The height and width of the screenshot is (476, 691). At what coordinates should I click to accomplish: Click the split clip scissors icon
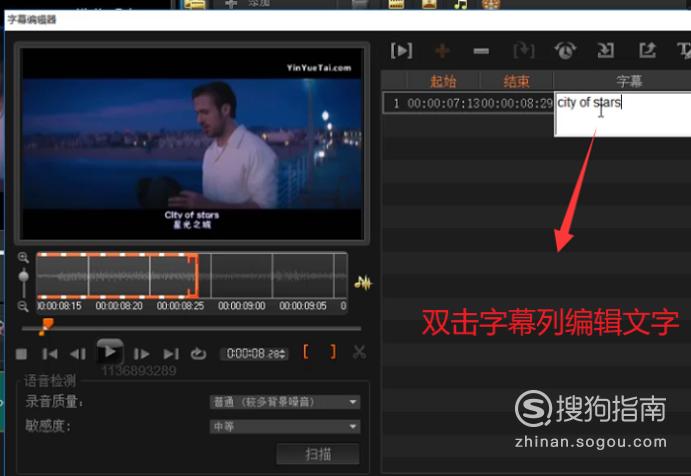pos(360,352)
